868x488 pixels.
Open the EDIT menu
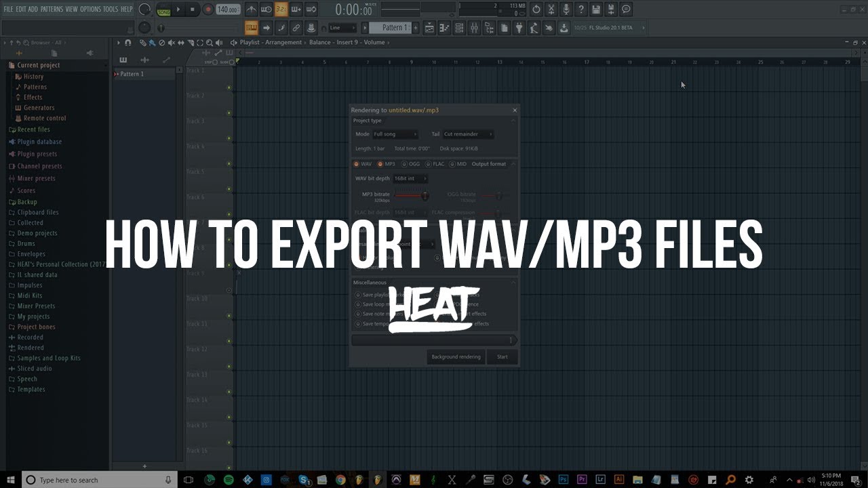coord(21,9)
